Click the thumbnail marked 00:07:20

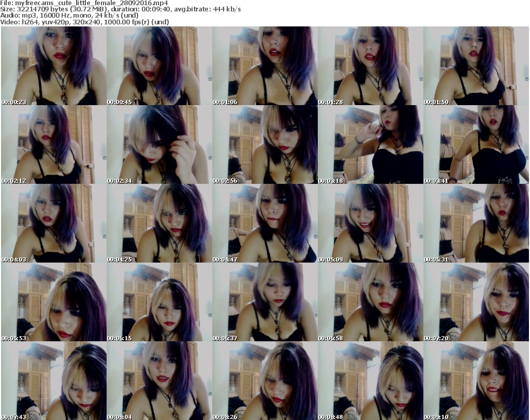(476, 302)
